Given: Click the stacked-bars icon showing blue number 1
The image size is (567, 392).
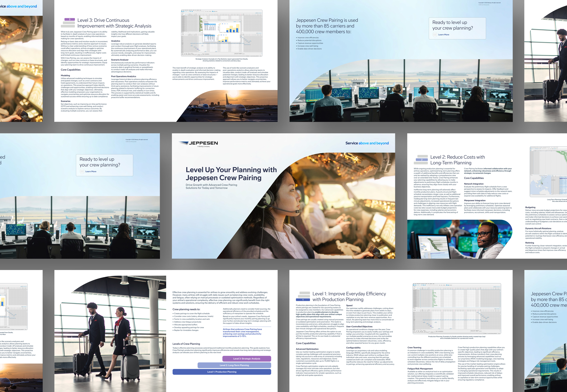Looking at the screenshot, I should tap(303, 297).
